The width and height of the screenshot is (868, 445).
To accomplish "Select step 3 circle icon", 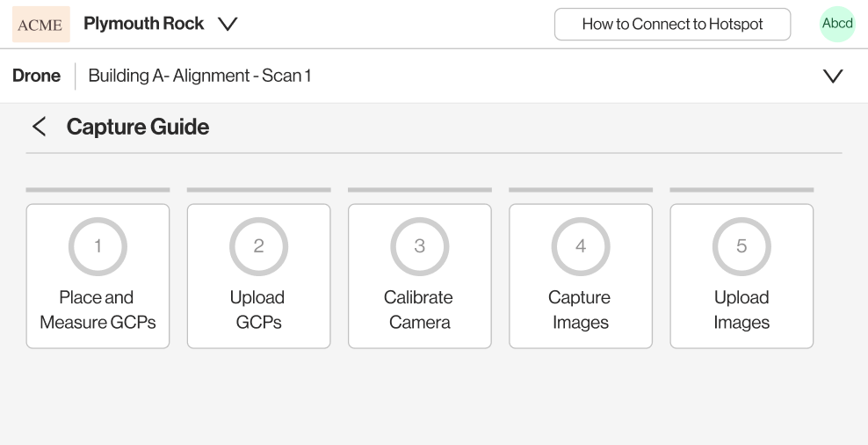I will pos(420,246).
